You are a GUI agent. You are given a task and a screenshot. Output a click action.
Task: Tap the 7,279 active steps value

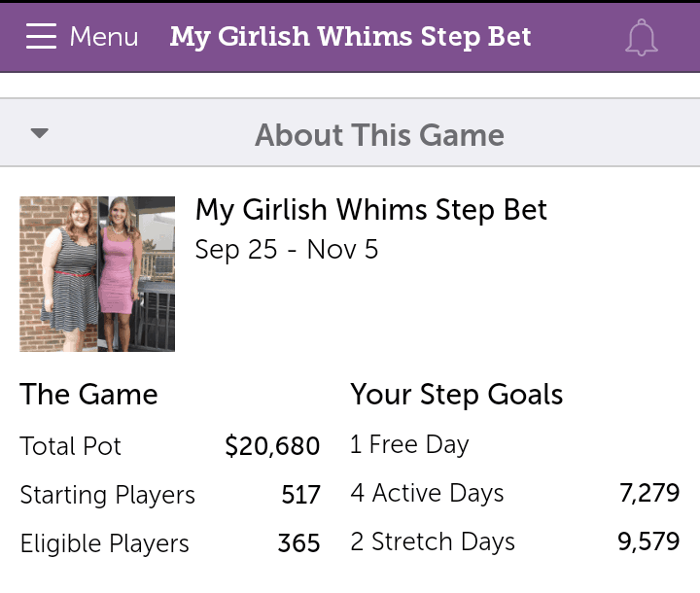649,493
